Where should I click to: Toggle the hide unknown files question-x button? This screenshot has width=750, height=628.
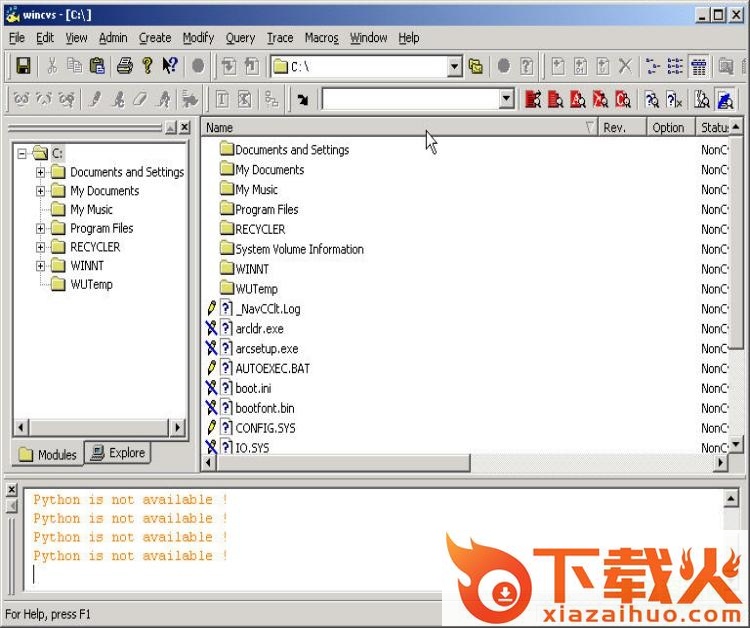point(674,99)
